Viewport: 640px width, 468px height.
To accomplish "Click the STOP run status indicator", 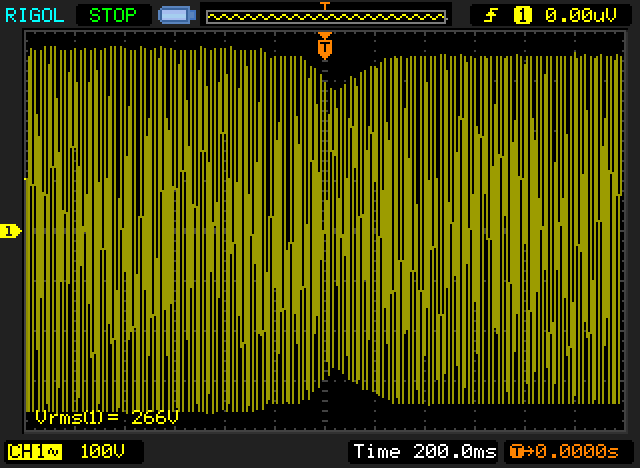I will [x=113, y=16].
